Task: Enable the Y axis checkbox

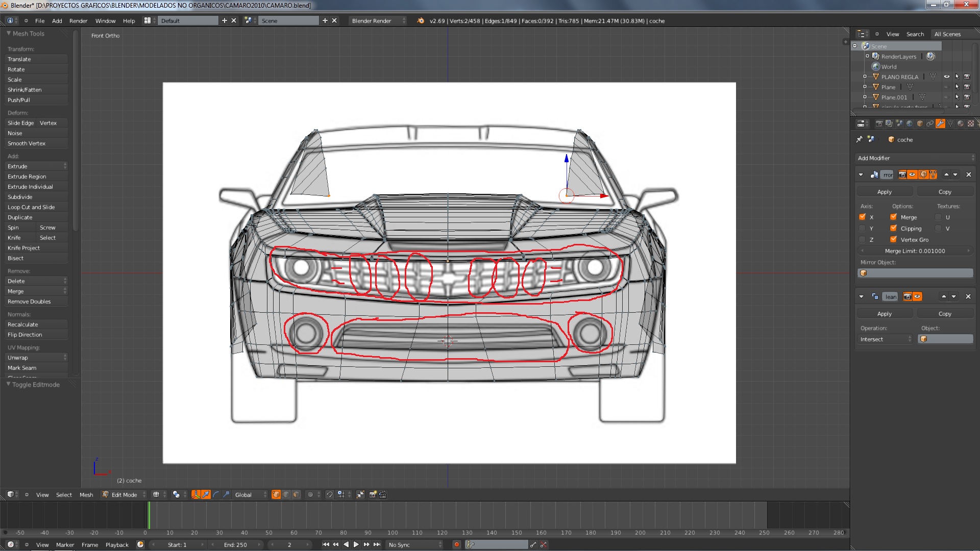Action: (863, 229)
